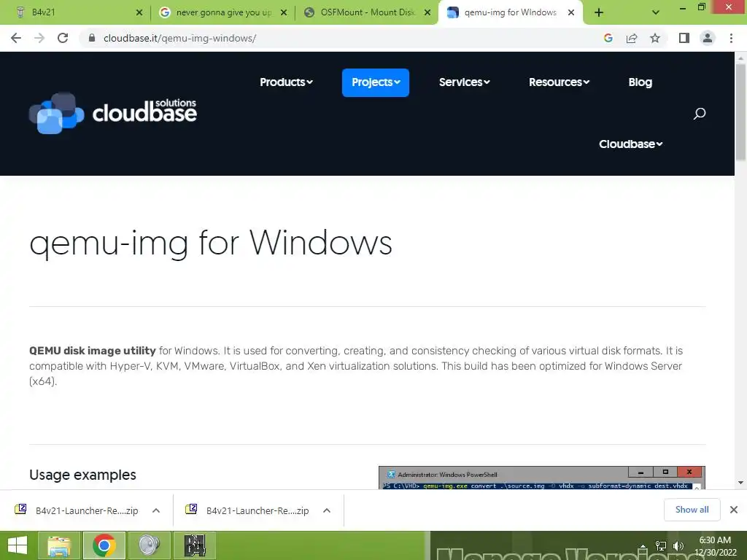This screenshot has width=747, height=560.
Task: View site information via the lock icon
Action: (x=92, y=38)
